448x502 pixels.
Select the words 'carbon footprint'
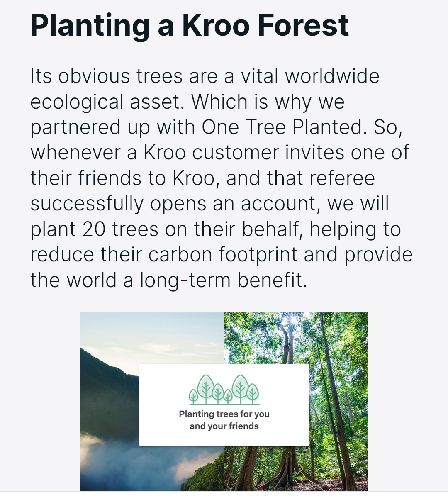[222, 255]
